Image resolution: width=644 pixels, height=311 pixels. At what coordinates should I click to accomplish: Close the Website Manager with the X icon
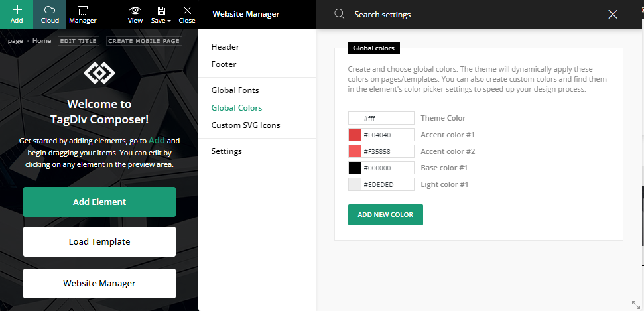click(613, 15)
